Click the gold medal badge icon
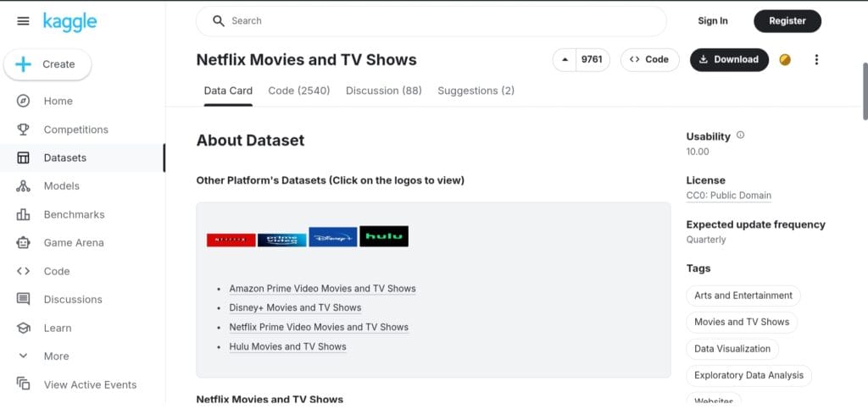Screen dimensions: 868x409 pyautogui.click(x=785, y=59)
